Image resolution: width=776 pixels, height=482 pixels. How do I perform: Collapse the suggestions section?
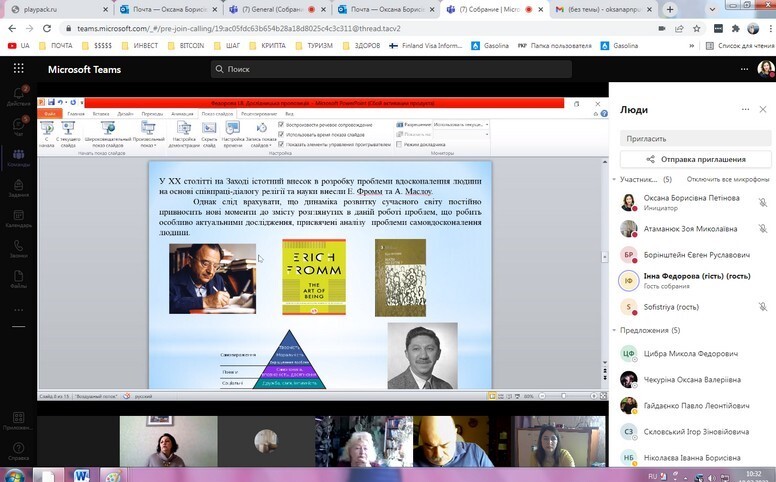tap(614, 330)
